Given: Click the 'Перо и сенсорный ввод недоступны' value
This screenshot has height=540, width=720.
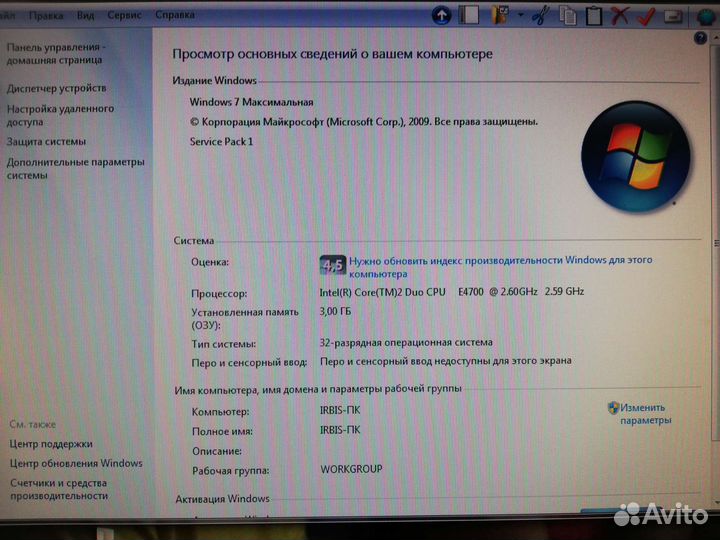Looking at the screenshot, I should [445, 361].
